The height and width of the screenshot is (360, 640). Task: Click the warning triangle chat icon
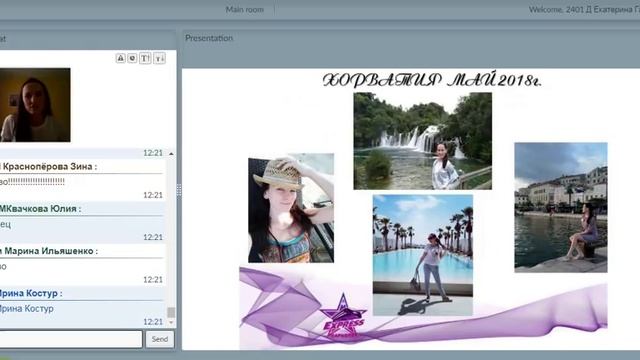[x=120, y=58]
